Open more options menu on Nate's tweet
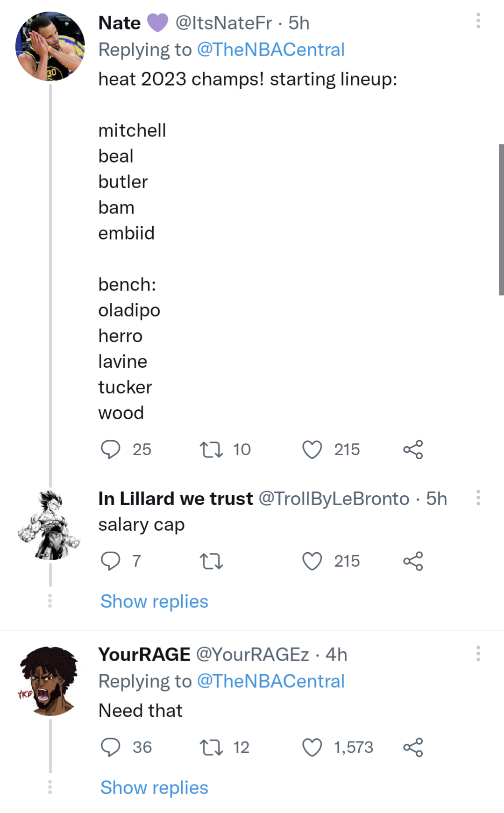The width and height of the screenshot is (504, 813). click(478, 21)
